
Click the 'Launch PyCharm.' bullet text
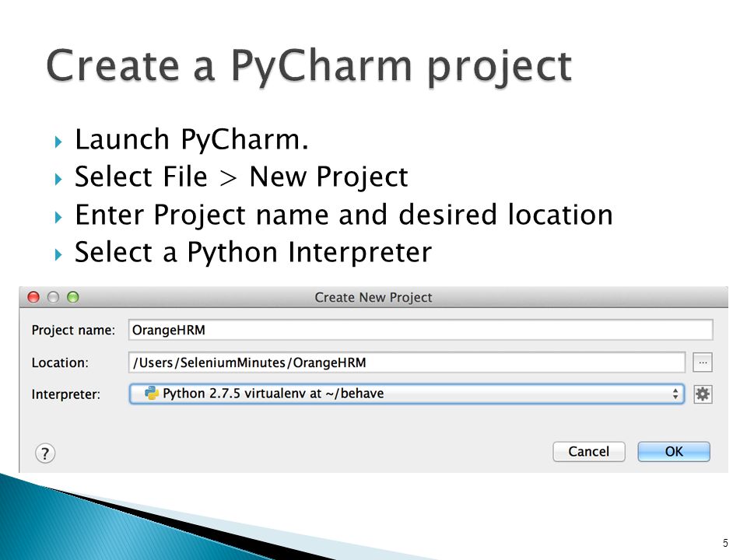[192, 140]
